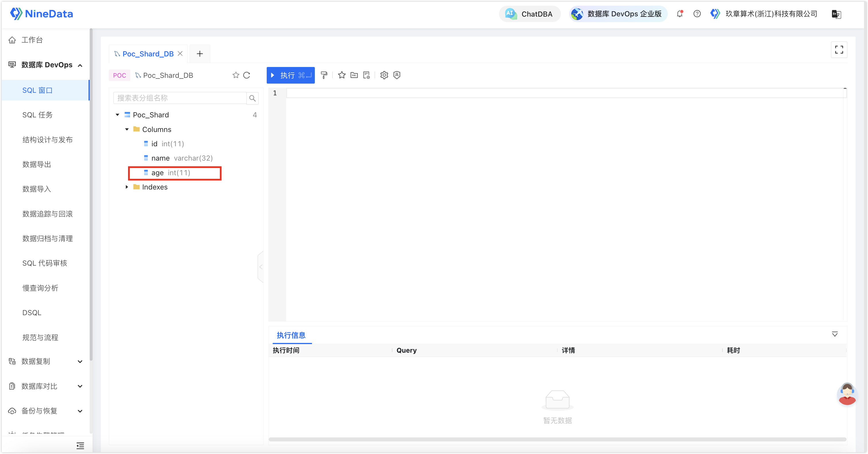
Task: Collapse the Poc_Shard table node
Action: pos(118,115)
